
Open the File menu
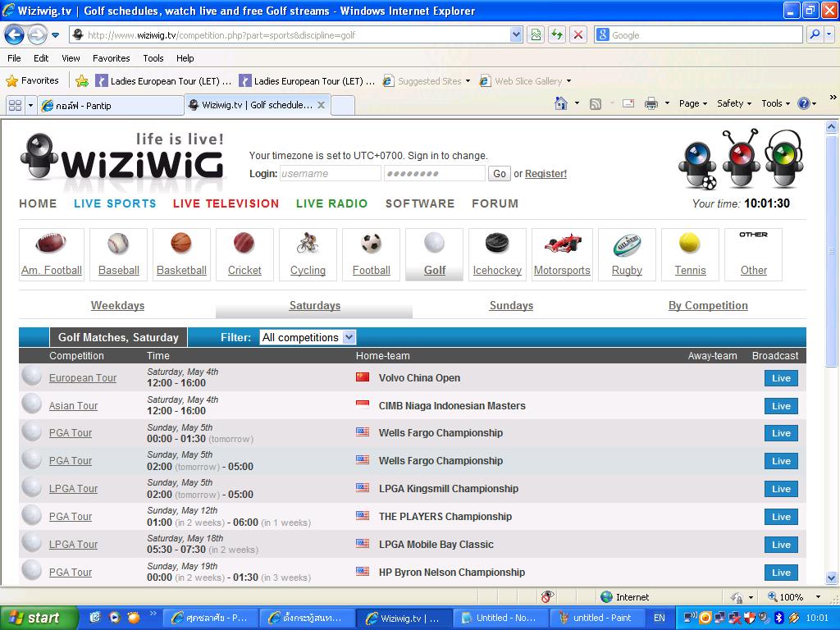tap(15, 58)
